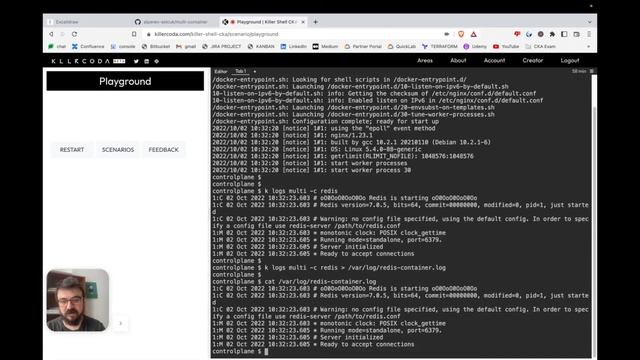Open the Partner Portal bookmark
This screenshot has height=360, width=640.
(x=363, y=47)
